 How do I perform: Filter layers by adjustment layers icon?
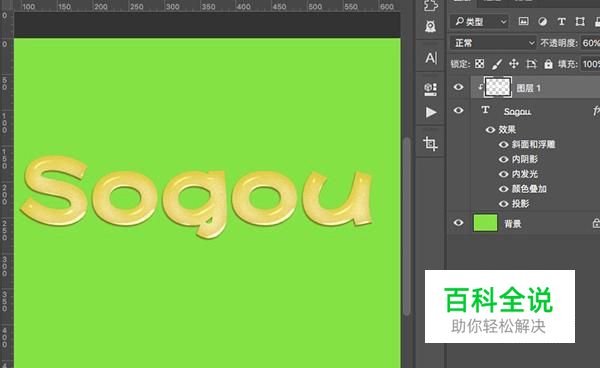pos(542,21)
